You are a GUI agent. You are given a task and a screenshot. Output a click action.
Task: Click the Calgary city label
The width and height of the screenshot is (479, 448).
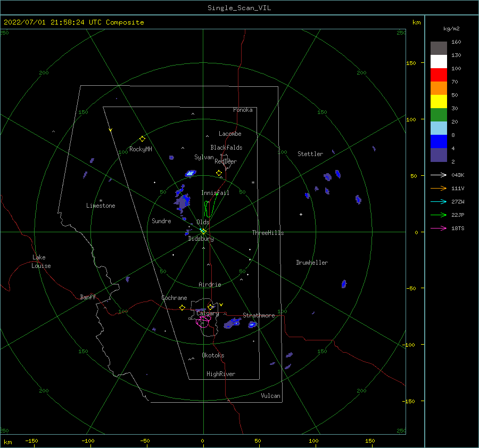coord(208,313)
